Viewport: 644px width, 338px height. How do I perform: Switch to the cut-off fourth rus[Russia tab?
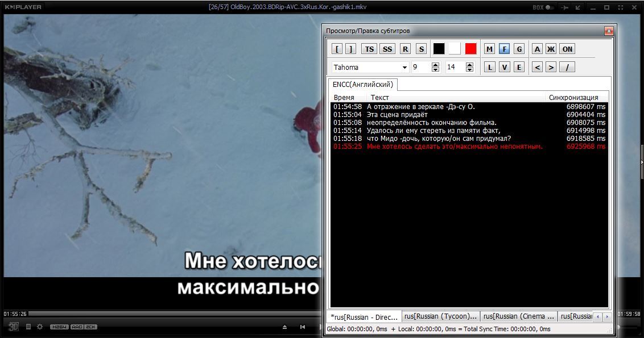pyautogui.click(x=576, y=316)
